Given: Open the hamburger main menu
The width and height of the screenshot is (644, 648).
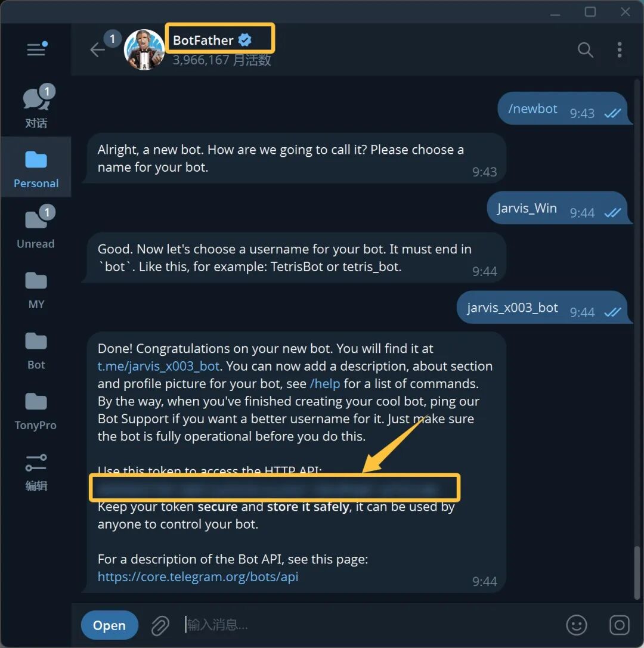Looking at the screenshot, I should 36,49.
